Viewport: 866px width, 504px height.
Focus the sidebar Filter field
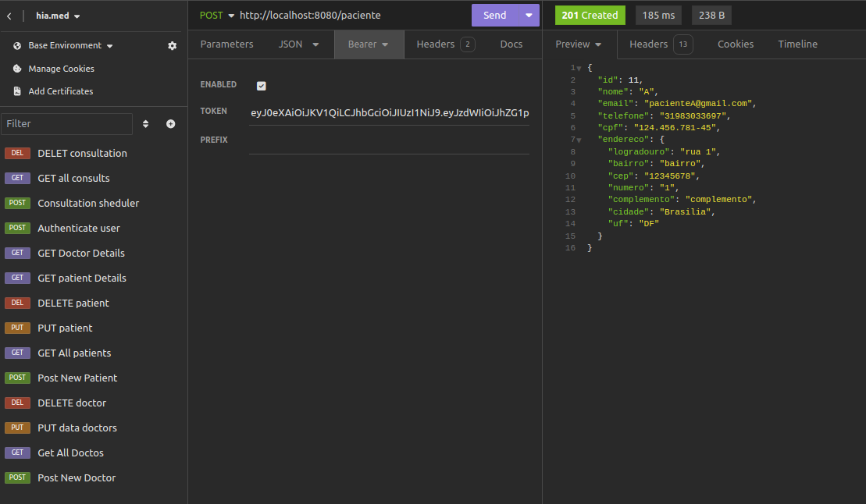click(67, 123)
